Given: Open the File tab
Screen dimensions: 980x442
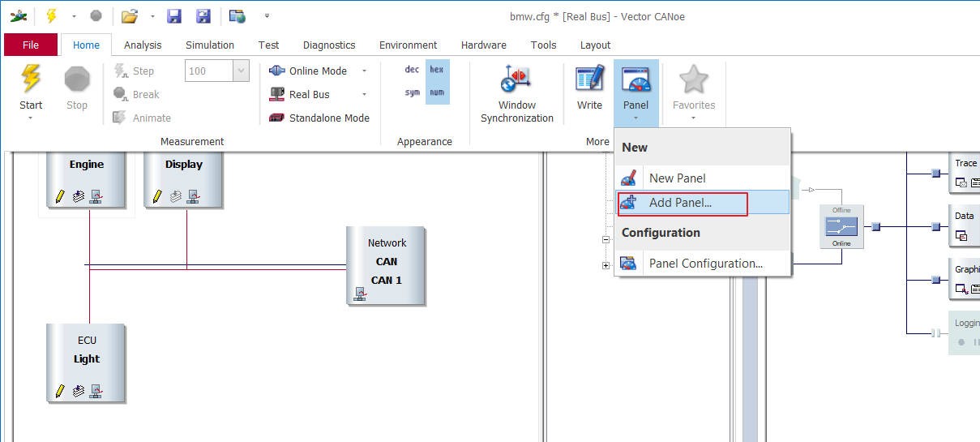Looking at the screenshot, I should point(31,45).
